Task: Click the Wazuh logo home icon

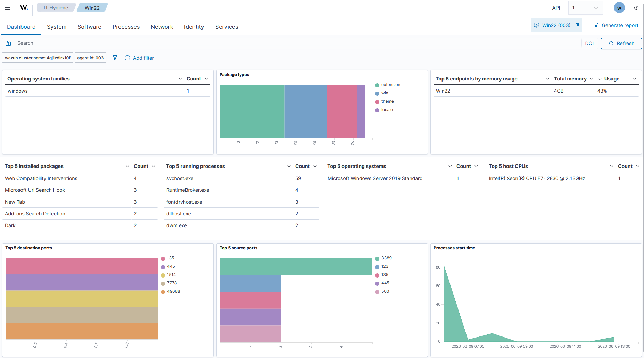Action: click(x=24, y=8)
